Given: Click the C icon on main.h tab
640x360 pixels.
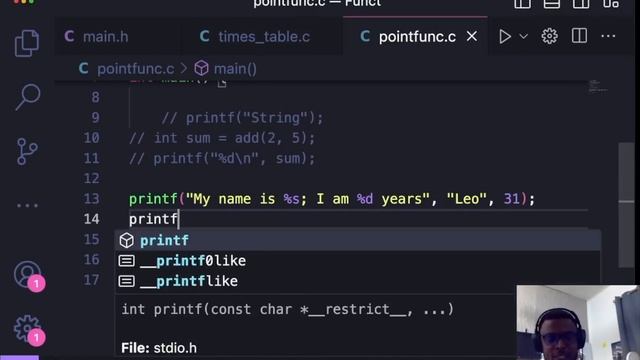Looking at the screenshot, I should click(69, 37).
